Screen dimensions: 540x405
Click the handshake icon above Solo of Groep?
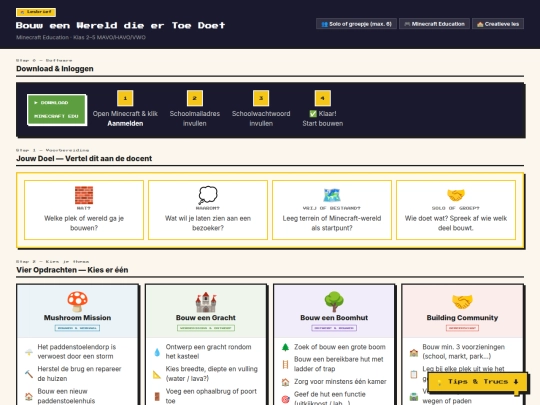click(x=456, y=195)
